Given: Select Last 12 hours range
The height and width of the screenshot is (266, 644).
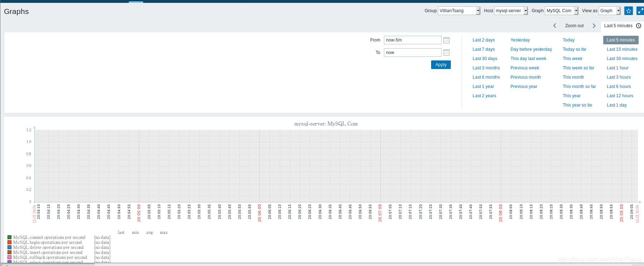Looking at the screenshot, I should click(620, 96).
